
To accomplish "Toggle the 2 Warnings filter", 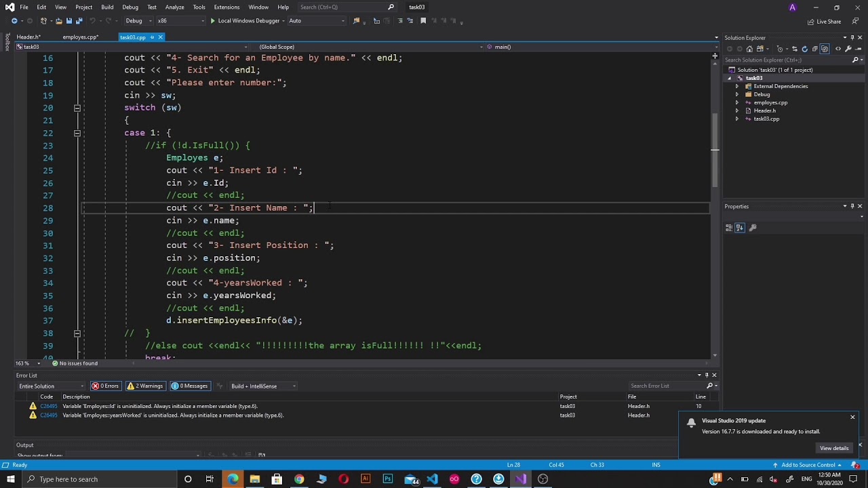I will tap(145, 386).
